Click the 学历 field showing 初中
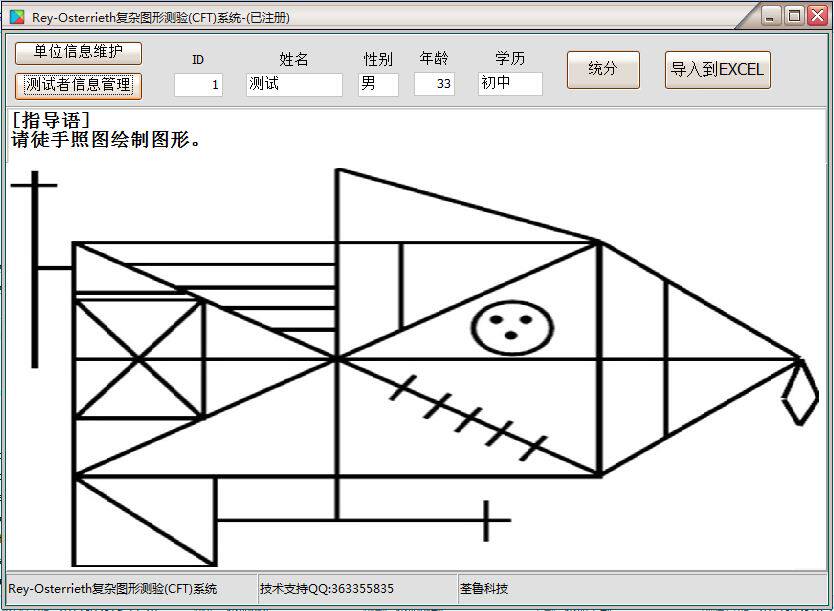 pyautogui.click(x=510, y=84)
